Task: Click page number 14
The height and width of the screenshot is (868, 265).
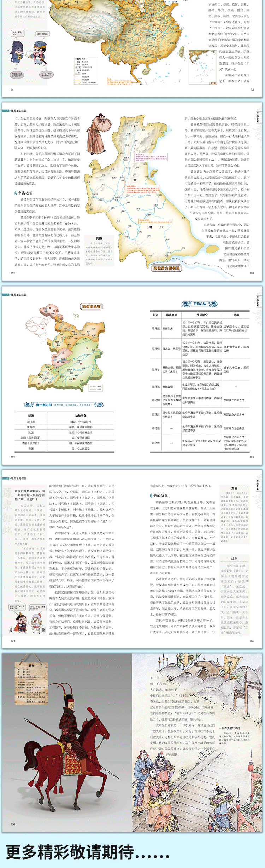Action: (x=12, y=89)
